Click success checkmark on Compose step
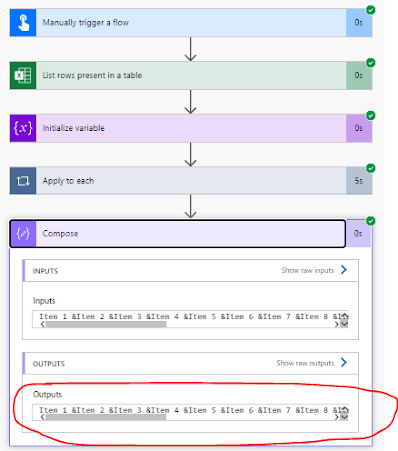398x451 pixels. [371, 221]
